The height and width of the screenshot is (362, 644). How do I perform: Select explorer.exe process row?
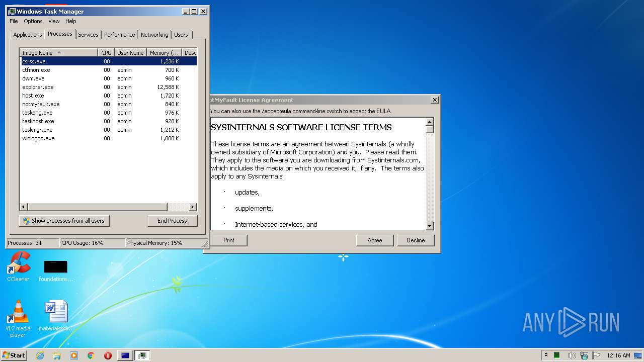pos(108,87)
